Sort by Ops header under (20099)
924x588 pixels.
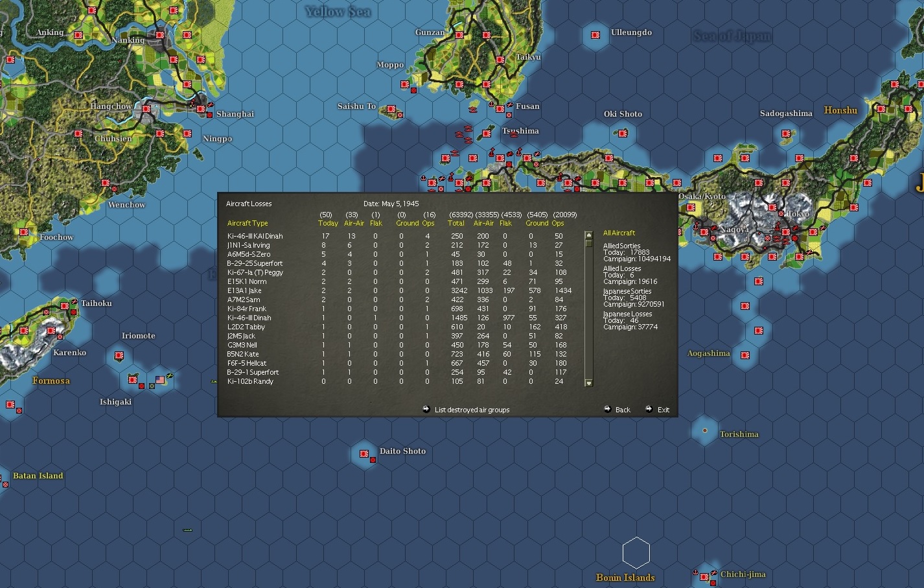pyautogui.click(x=558, y=223)
